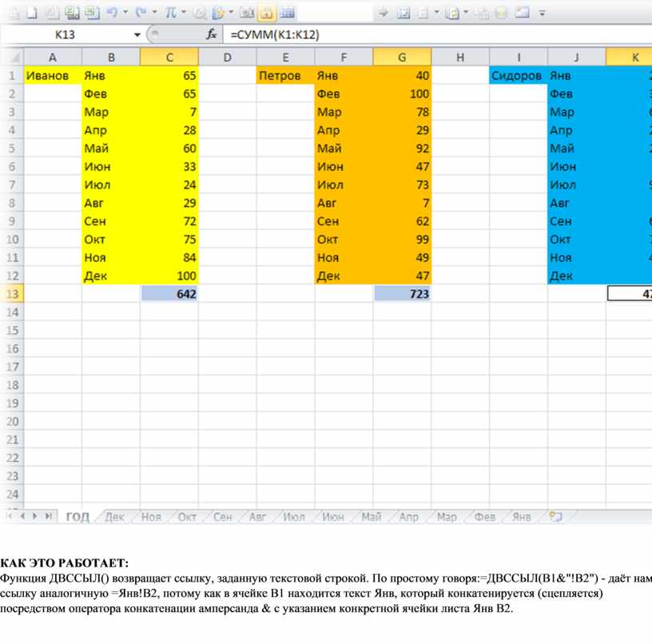The height and width of the screenshot is (644, 652).
Task: Switch to the Дек sheet tab
Action: 114,517
